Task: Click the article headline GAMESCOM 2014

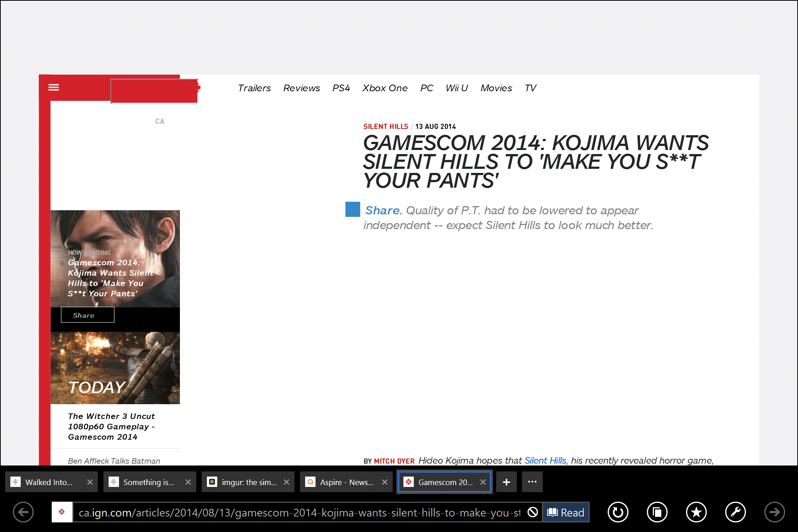Action: (536, 161)
